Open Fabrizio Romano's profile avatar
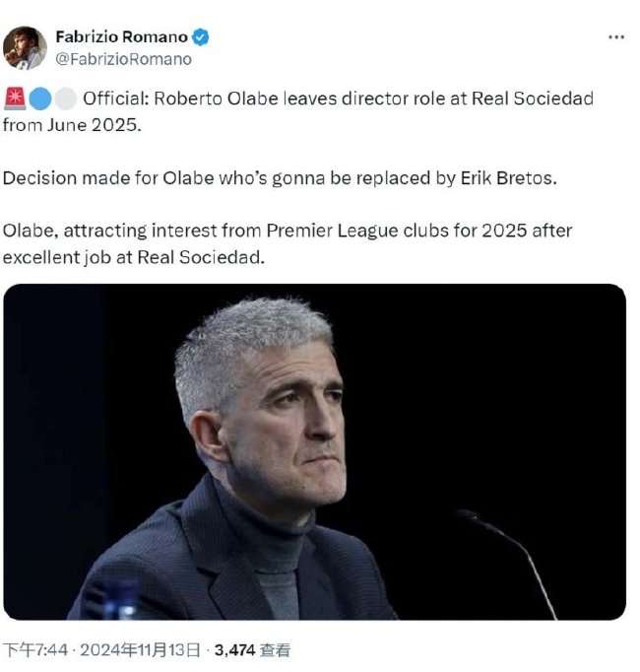 (25, 47)
